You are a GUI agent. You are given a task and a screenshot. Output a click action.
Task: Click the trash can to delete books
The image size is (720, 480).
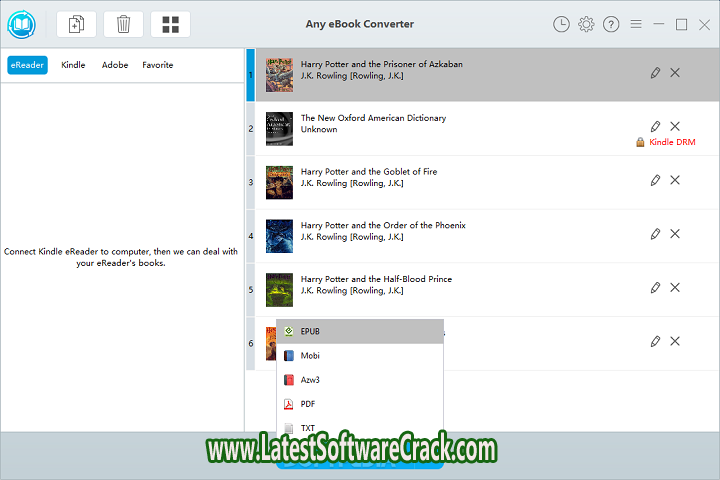[x=123, y=24]
